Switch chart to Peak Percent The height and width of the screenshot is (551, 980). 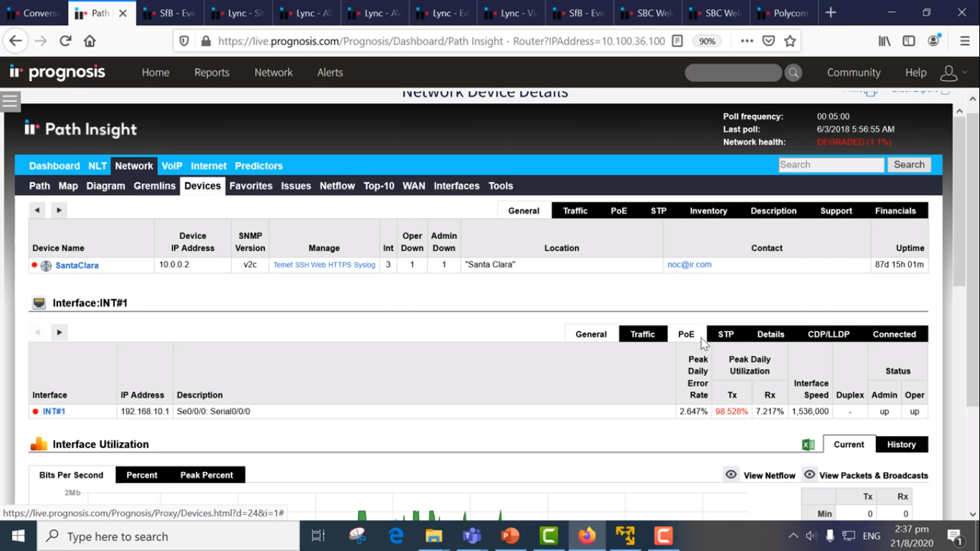207,475
